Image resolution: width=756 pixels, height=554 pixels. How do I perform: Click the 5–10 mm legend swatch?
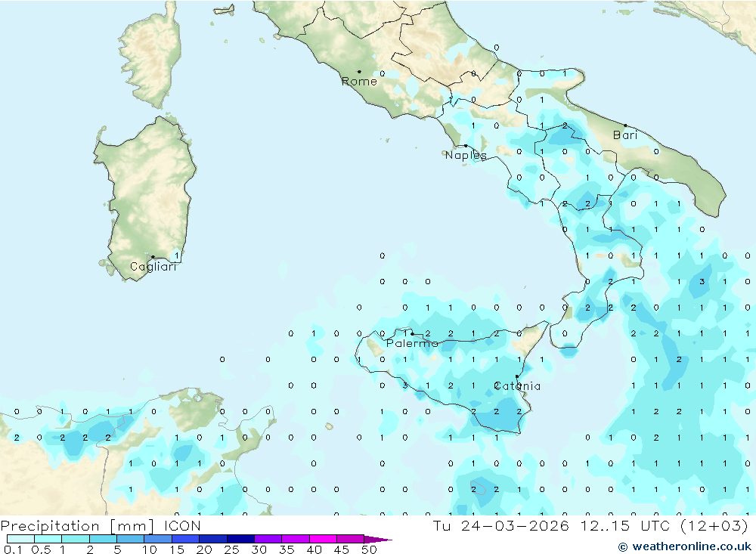131,539
